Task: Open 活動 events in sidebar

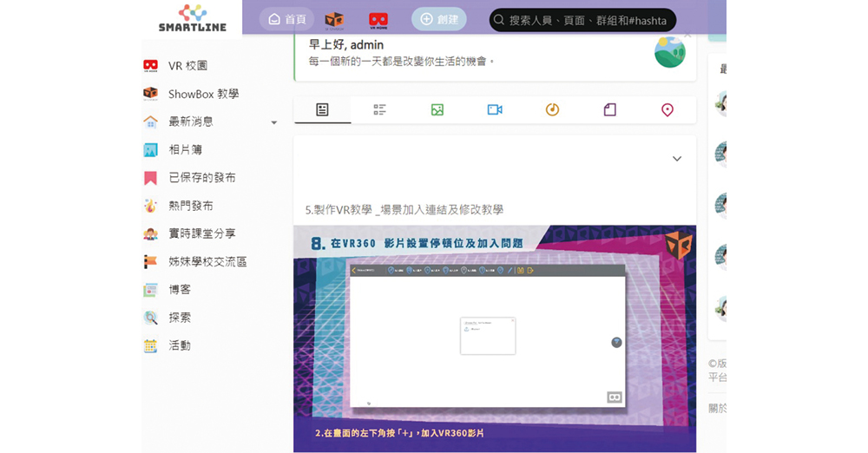Action: [x=180, y=345]
